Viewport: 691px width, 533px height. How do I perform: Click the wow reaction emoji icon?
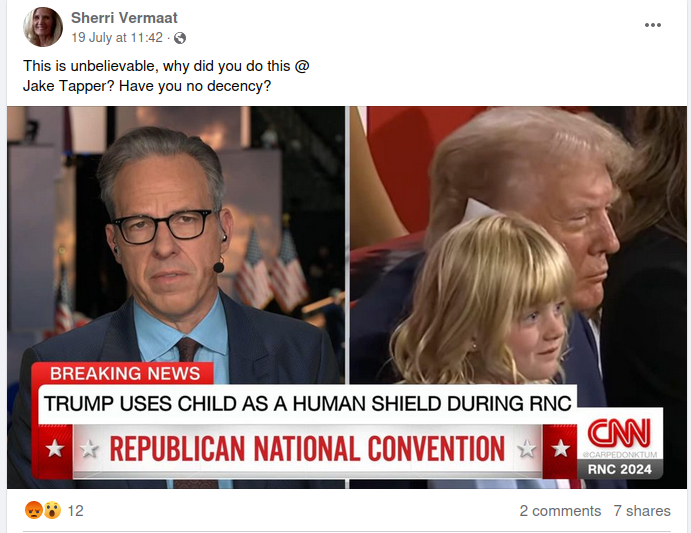[51, 510]
